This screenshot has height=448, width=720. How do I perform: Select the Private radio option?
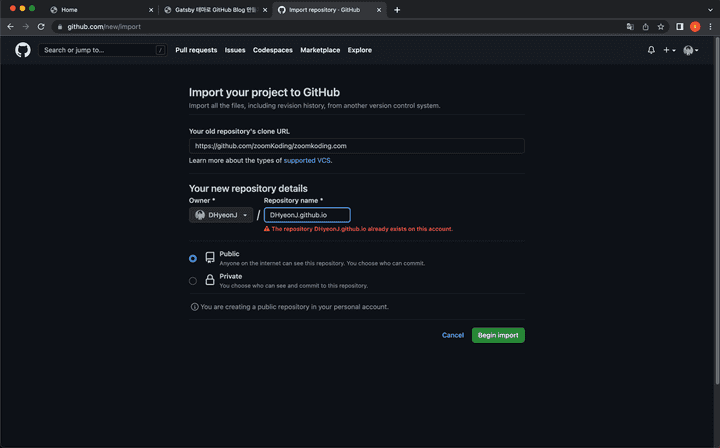coord(193,281)
